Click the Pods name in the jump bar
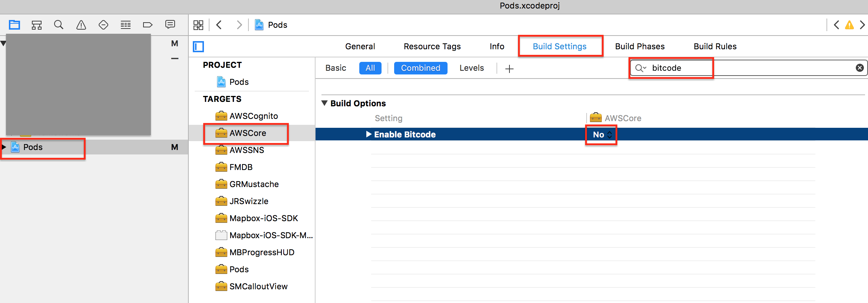 (x=277, y=25)
